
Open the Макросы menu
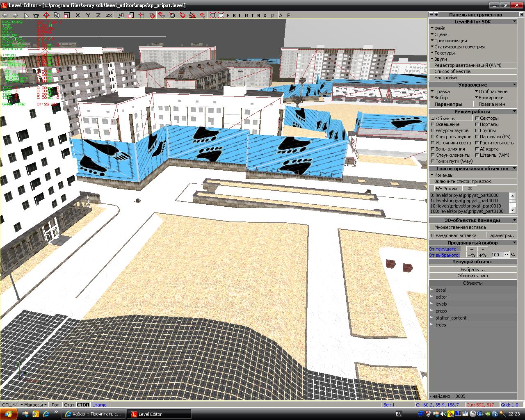tap(33, 405)
